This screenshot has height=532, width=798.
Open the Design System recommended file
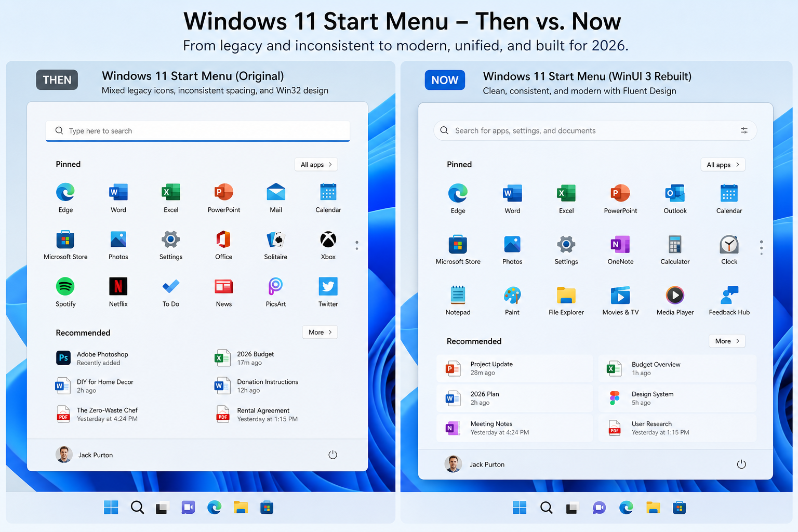point(677,398)
